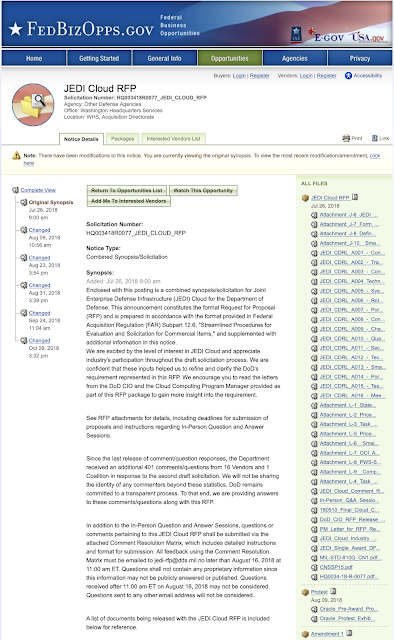Switch to the Packages tab
The image size is (394, 640).
(x=122, y=139)
